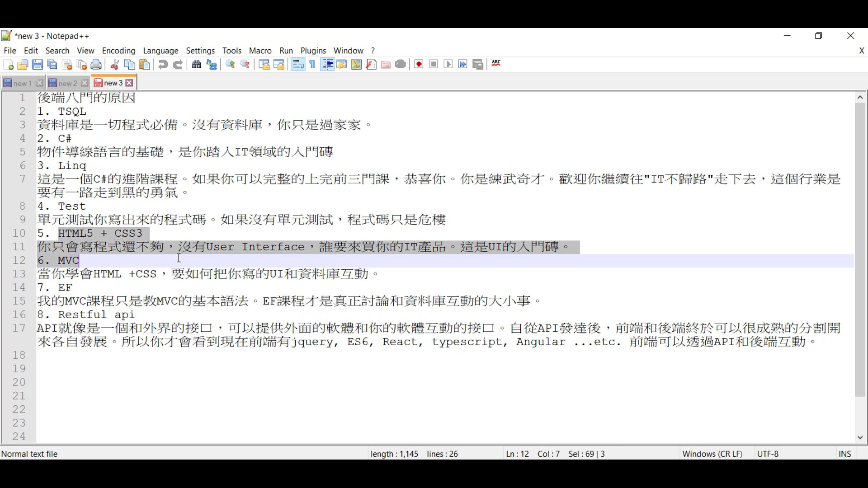Image resolution: width=868 pixels, height=488 pixels.
Task: Click Windows (CR LF) in status bar
Action: [712, 454]
